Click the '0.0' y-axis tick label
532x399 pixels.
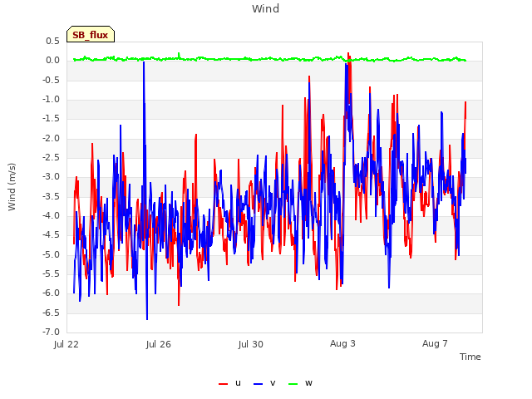click(x=52, y=61)
